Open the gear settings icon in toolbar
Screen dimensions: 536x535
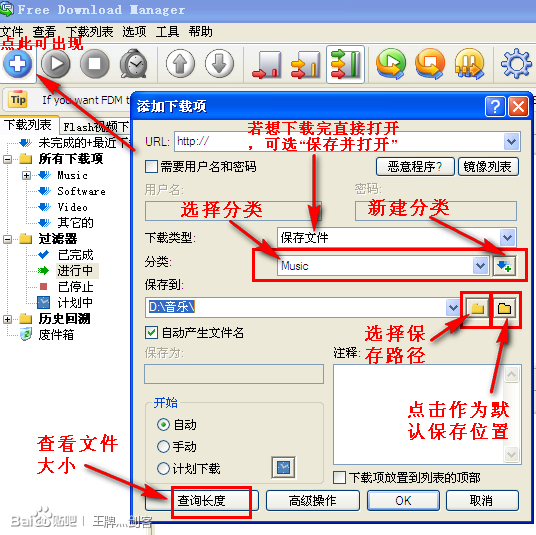pyautogui.click(x=516, y=64)
